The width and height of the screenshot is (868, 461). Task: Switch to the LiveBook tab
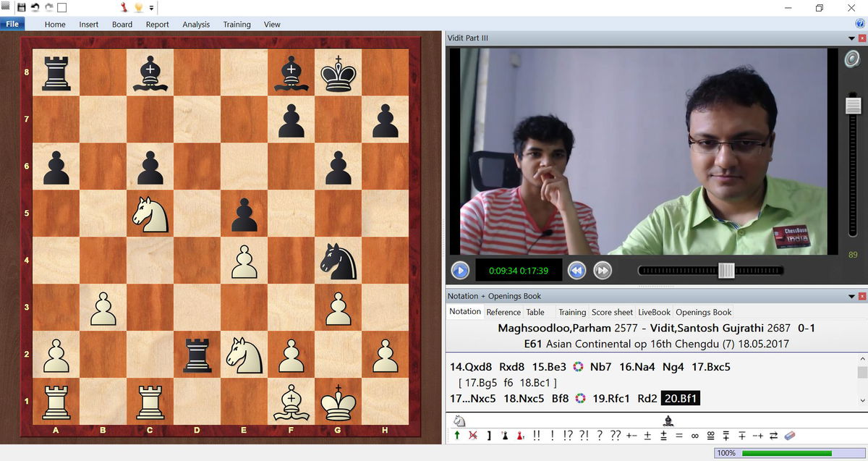[653, 312]
